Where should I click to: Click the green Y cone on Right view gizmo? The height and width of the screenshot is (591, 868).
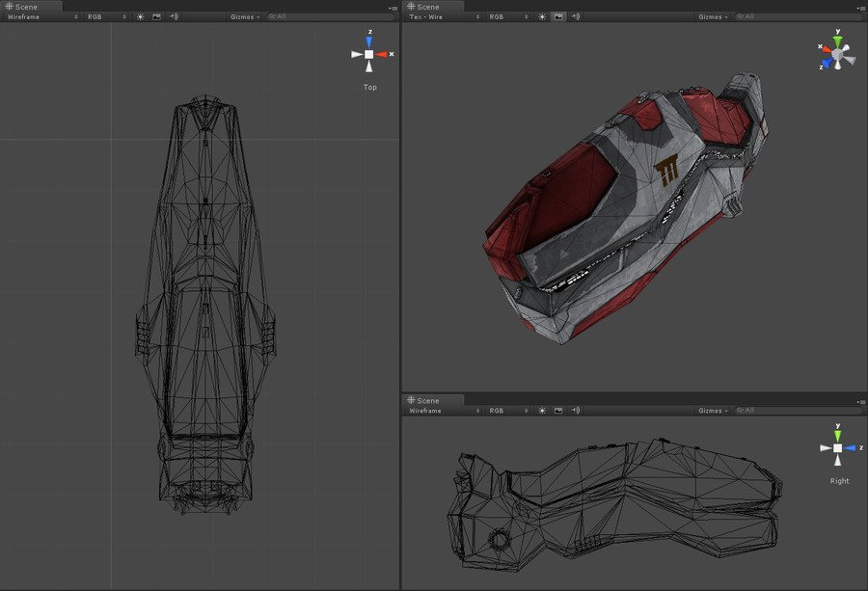click(x=837, y=436)
